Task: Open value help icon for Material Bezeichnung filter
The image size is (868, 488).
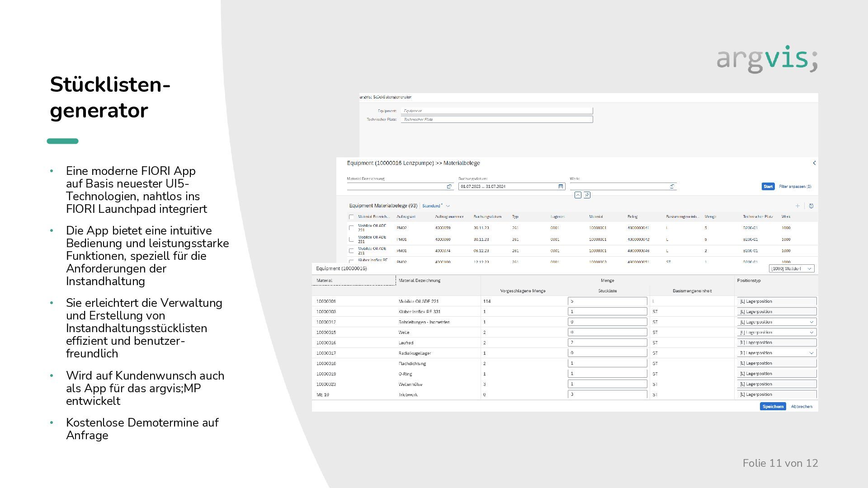Action: pyautogui.click(x=449, y=187)
